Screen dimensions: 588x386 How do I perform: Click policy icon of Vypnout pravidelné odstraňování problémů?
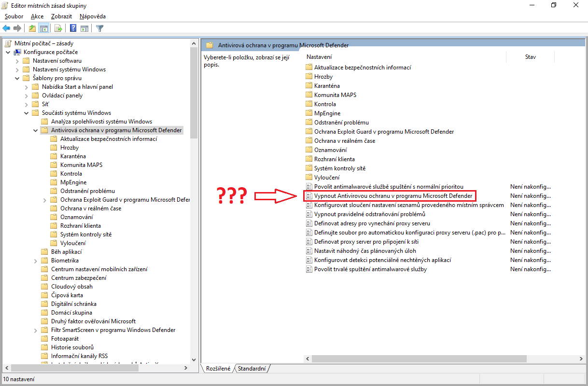tap(309, 214)
